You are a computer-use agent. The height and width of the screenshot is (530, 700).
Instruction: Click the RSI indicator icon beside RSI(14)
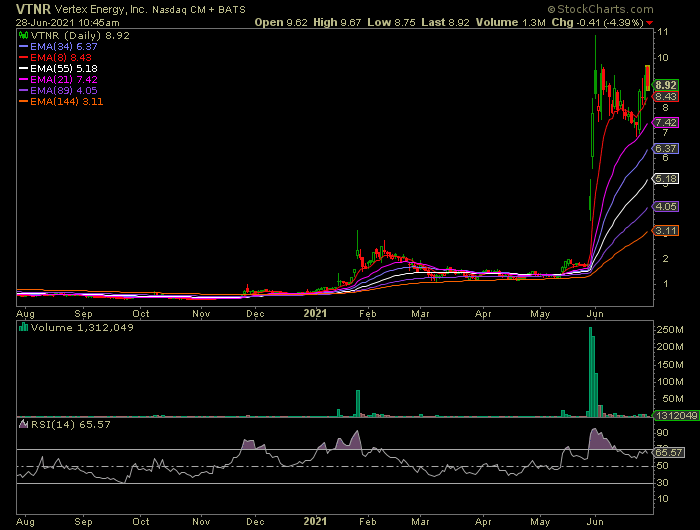(x=23, y=424)
